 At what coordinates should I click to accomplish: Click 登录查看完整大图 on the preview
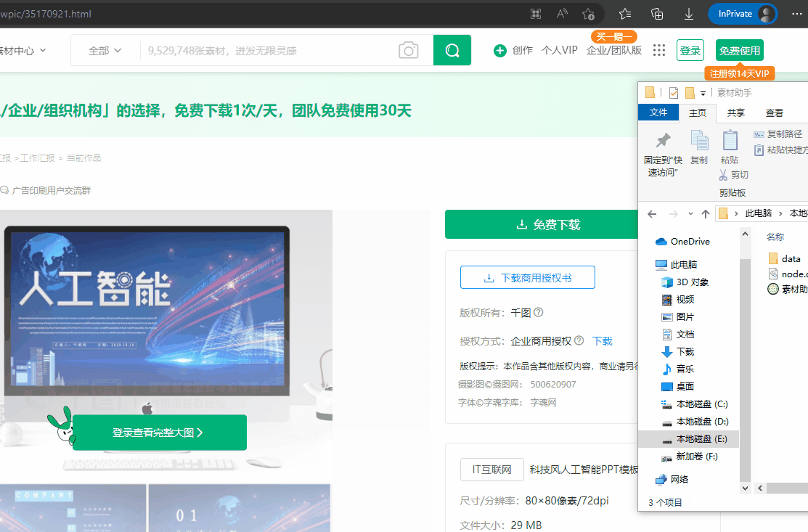[159, 432]
